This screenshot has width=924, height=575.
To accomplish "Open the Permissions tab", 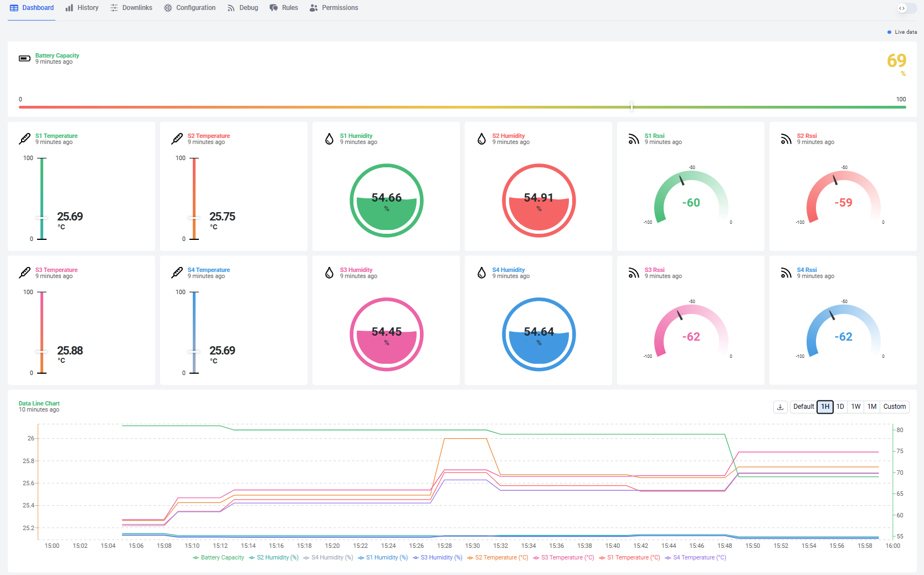I will click(334, 8).
